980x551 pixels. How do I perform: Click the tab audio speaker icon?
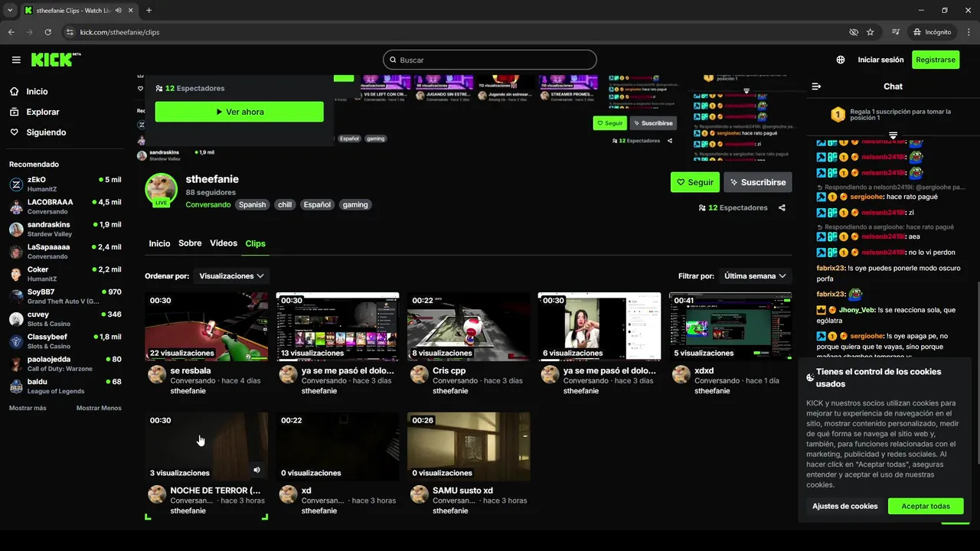(x=119, y=11)
